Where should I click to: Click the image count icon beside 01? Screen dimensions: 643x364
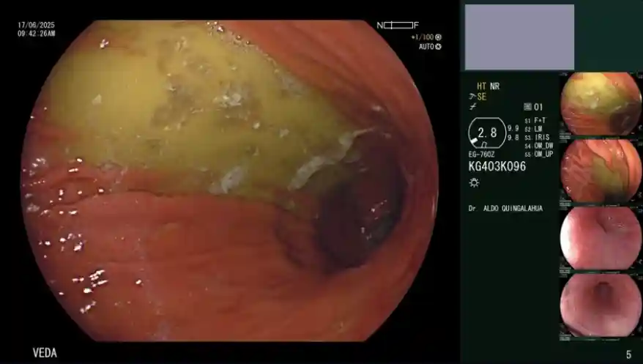tap(527, 107)
